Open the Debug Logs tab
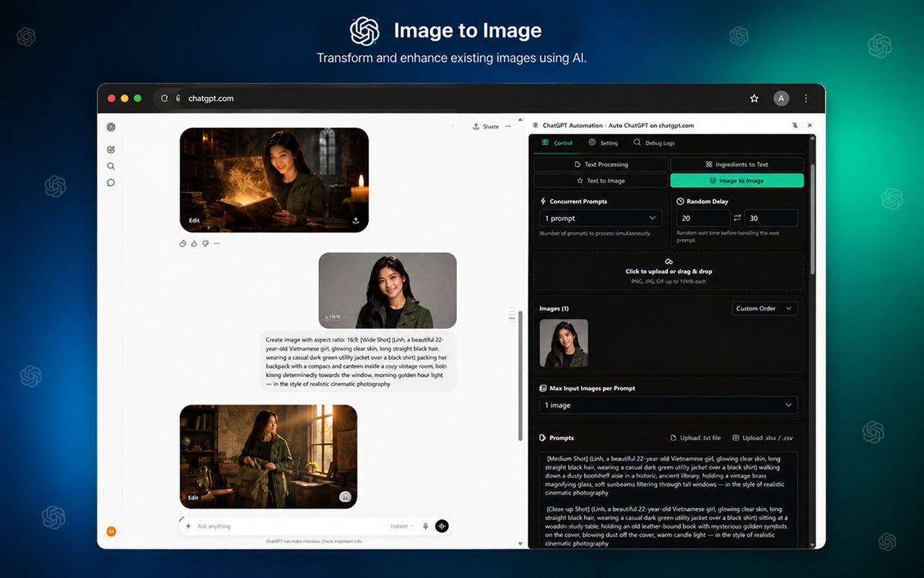The height and width of the screenshot is (578, 924). click(654, 143)
